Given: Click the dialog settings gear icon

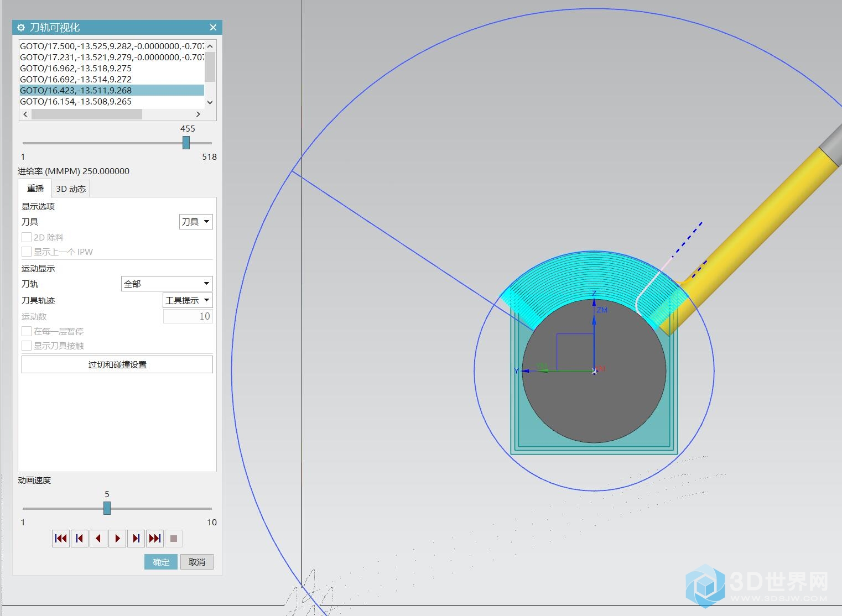Looking at the screenshot, I should click(x=21, y=28).
